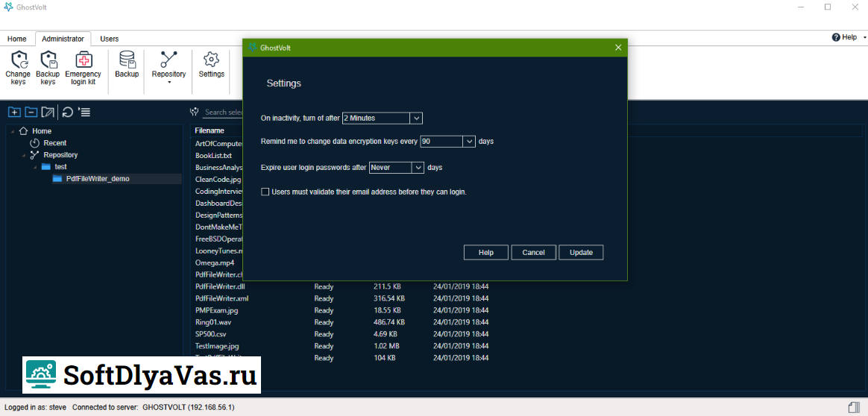Select the CleanCode.jpg file

(218, 179)
